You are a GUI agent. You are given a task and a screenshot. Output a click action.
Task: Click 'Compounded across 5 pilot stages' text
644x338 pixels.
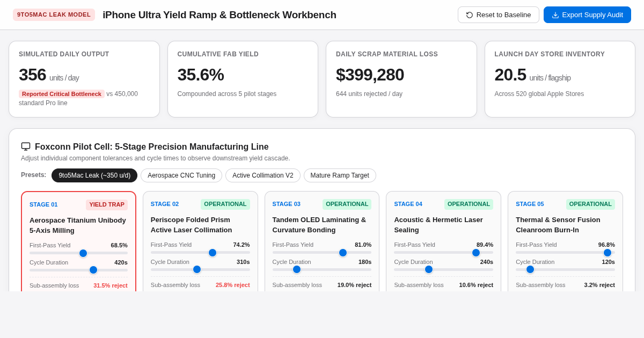tap(227, 94)
